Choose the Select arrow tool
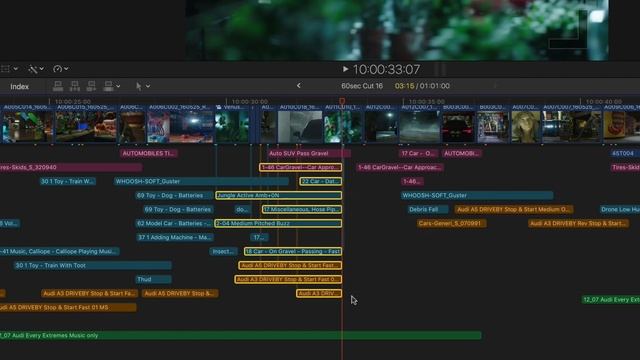Viewport: 640px width, 360px height. tap(139, 86)
